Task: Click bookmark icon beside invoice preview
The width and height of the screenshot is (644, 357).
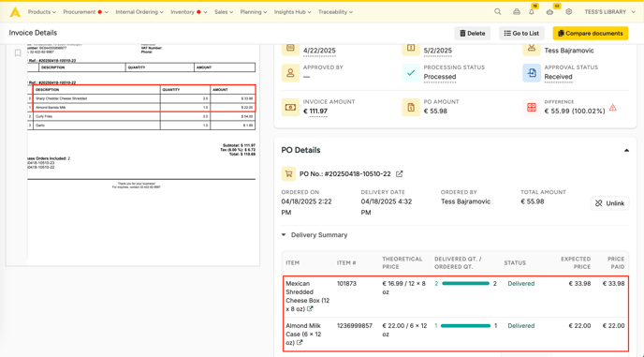Action: coord(18,53)
